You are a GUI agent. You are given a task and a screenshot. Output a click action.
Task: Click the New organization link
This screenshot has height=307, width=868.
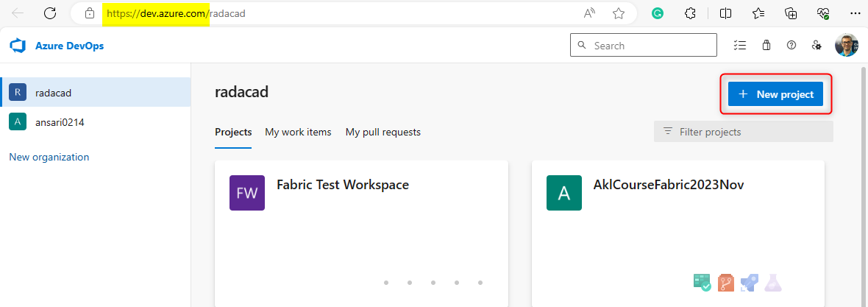coord(49,157)
